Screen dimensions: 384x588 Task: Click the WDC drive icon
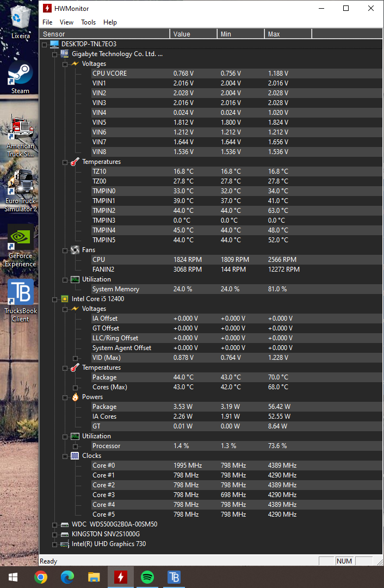coord(64,524)
